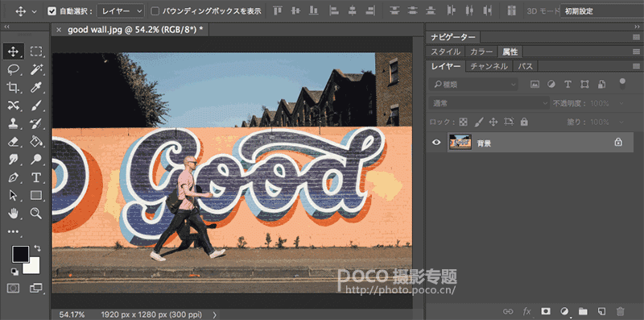
Task: Add a layer style with fx
Action: click(x=527, y=311)
